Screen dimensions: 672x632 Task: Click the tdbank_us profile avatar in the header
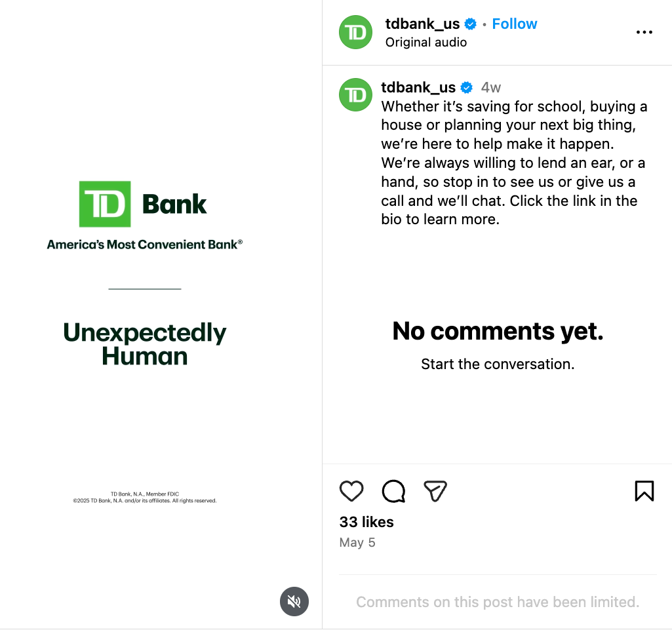(x=355, y=31)
